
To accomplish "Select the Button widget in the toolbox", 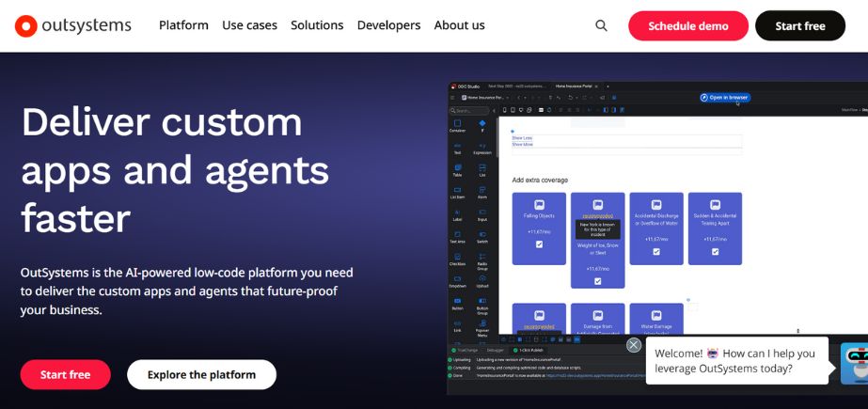I will [x=457, y=304].
